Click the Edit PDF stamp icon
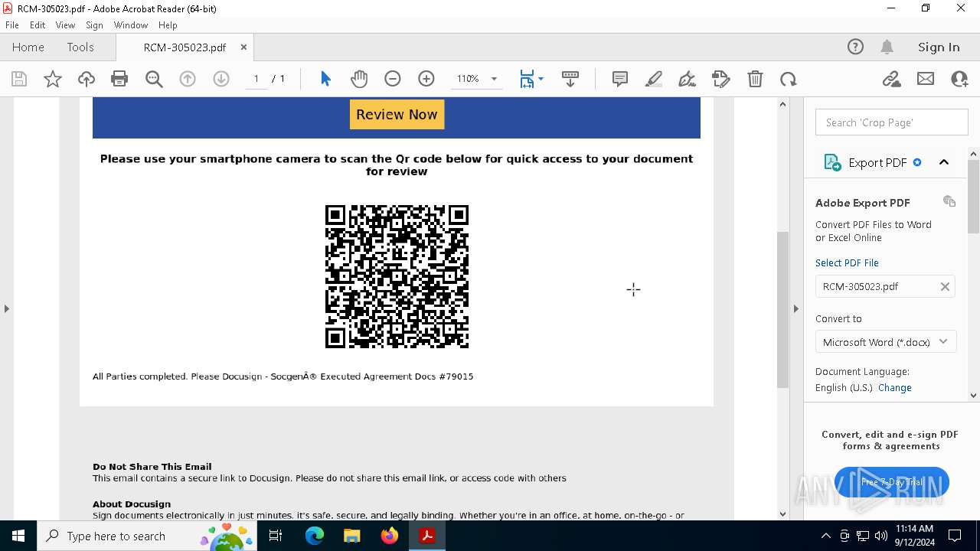 (x=721, y=79)
